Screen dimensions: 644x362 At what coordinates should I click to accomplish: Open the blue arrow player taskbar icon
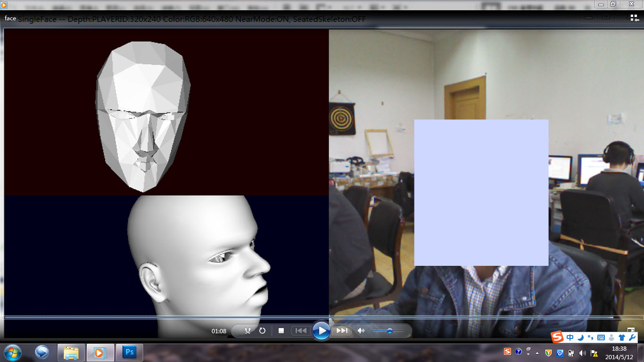42,353
